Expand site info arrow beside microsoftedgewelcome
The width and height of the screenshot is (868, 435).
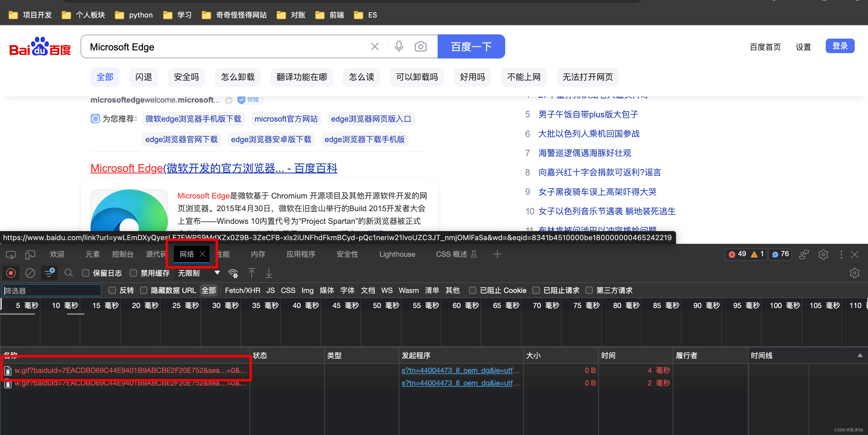pos(229,100)
